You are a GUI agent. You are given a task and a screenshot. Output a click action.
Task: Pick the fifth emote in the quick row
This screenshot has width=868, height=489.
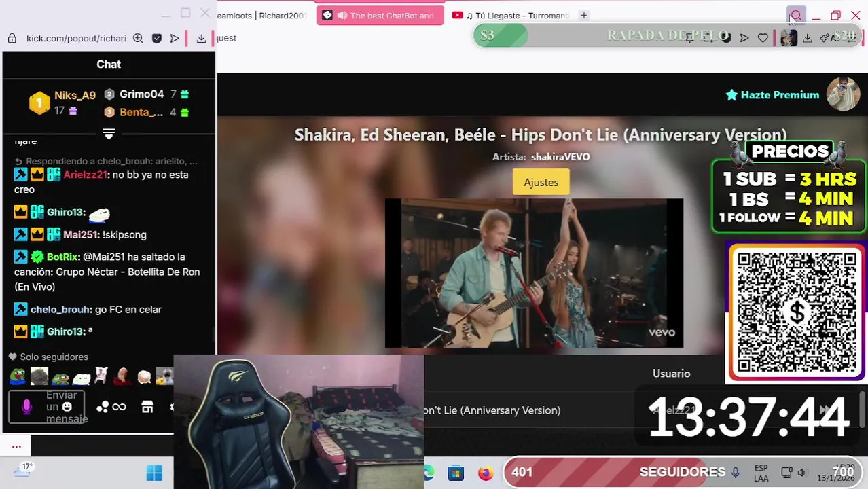point(102,376)
